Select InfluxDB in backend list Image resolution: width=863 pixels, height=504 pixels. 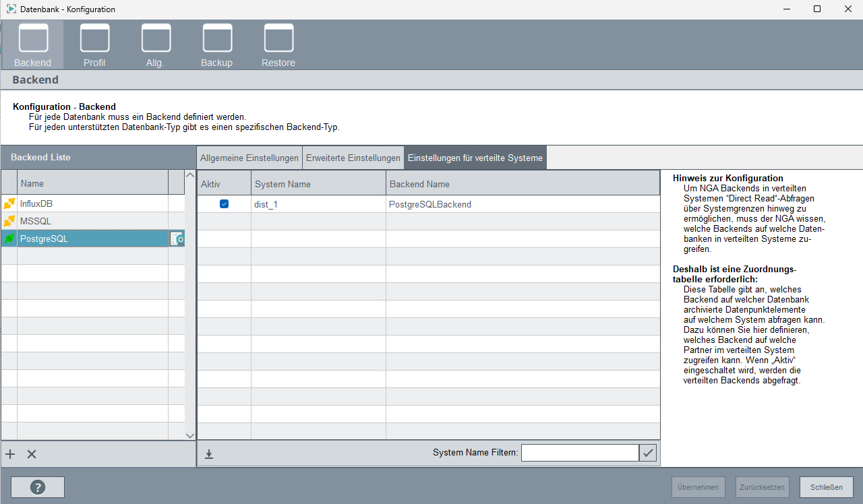point(36,203)
